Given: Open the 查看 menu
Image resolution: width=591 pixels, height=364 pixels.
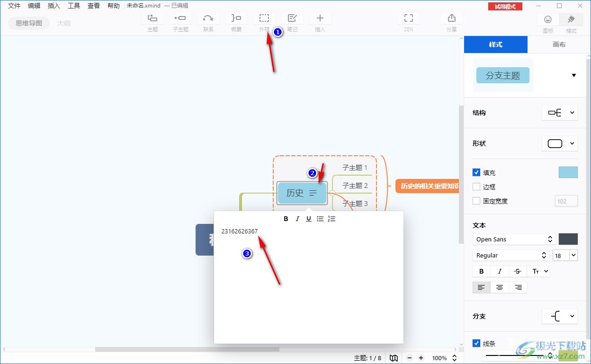Looking at the screenshot, I should pyautogui.click(x=94, y=6).
